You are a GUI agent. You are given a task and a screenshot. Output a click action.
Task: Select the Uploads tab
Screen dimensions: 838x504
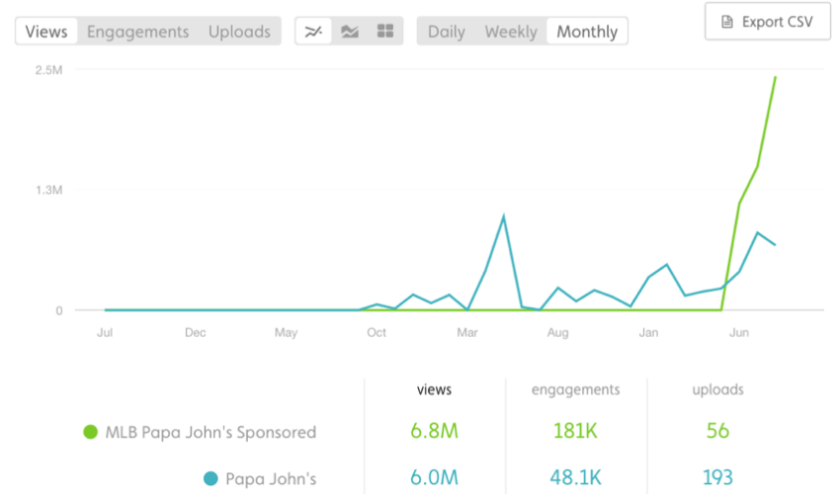pyautogui.click(x=239, y=32)
